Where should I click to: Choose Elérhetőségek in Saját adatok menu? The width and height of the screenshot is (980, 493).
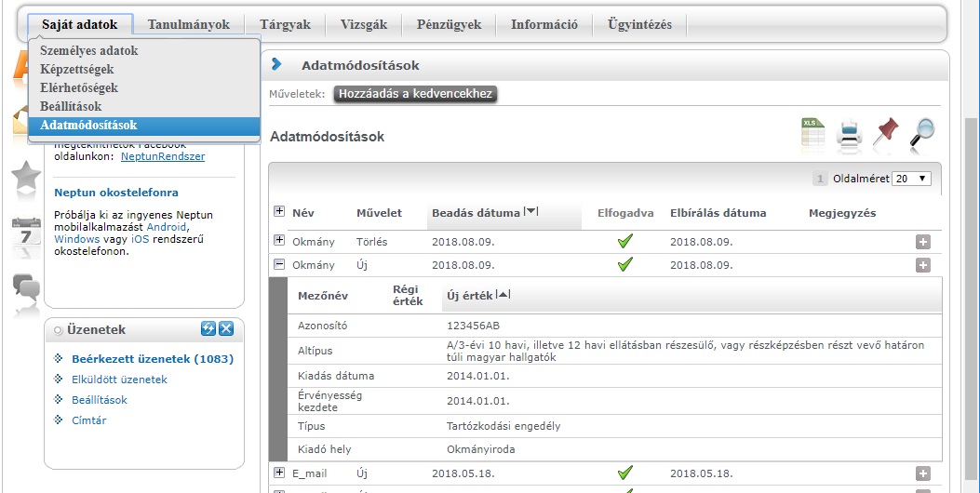click(79, 88)
